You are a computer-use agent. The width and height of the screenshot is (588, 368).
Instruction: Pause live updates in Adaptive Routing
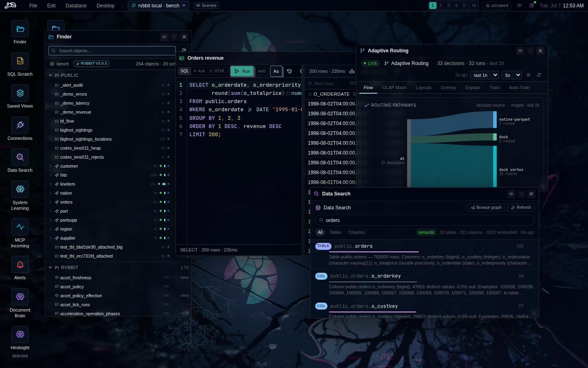(528, 75)
